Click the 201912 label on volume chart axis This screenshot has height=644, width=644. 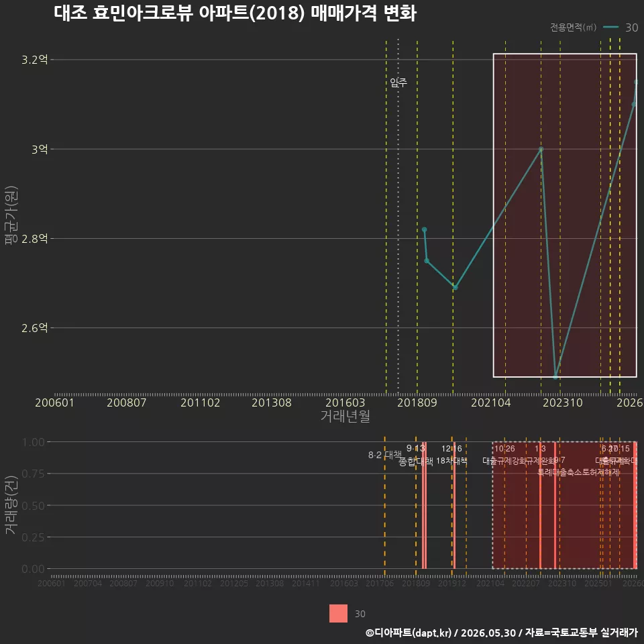tap(451, 583)
